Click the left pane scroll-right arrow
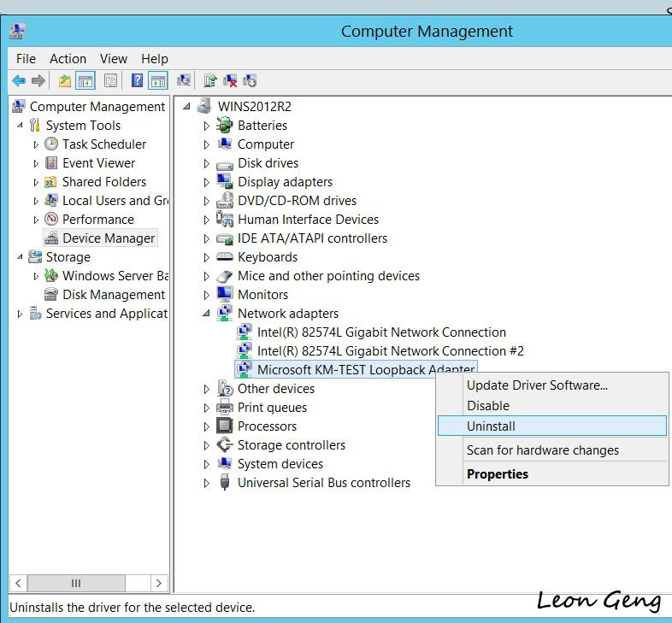The width and height of the screenshot is (672, 623). [159, 583]
